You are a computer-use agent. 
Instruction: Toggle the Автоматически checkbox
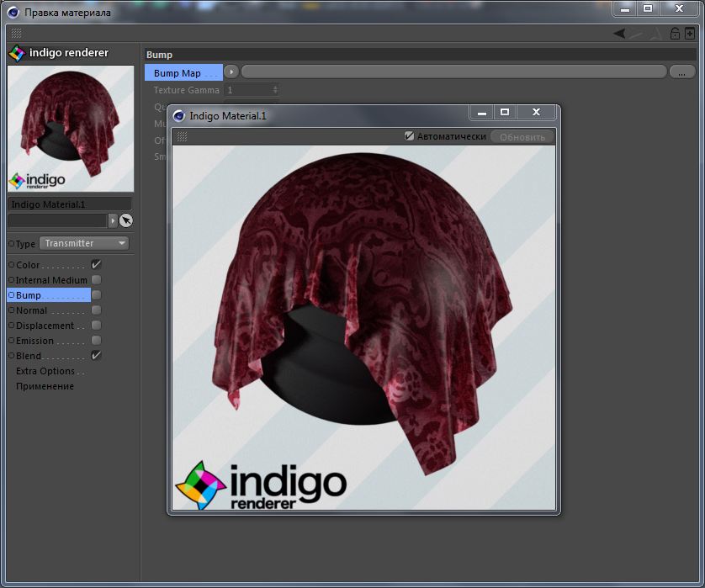409,135
